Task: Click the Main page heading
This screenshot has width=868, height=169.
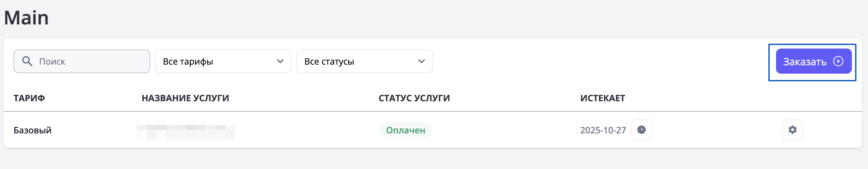Action: point(26,18)
